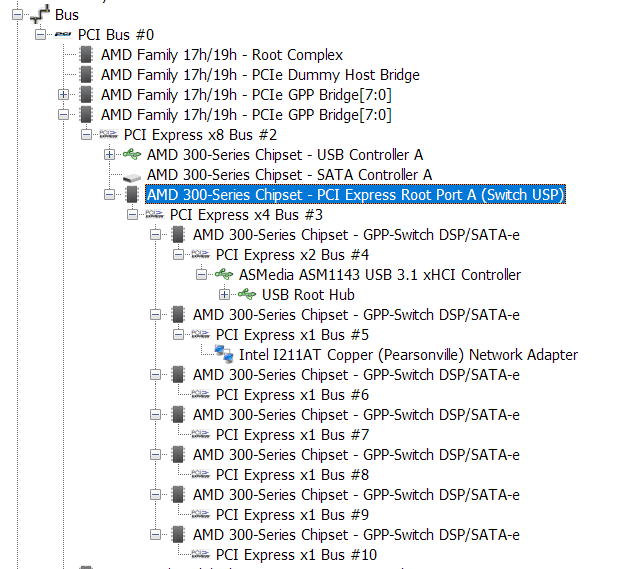619x569 pixels.
Task: Click the PCI Express x1 Bus #9 icon
Action: 201,515
